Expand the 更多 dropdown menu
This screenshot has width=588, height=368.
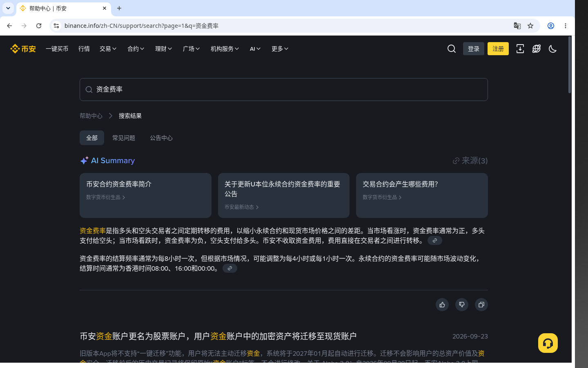(280, 49)
